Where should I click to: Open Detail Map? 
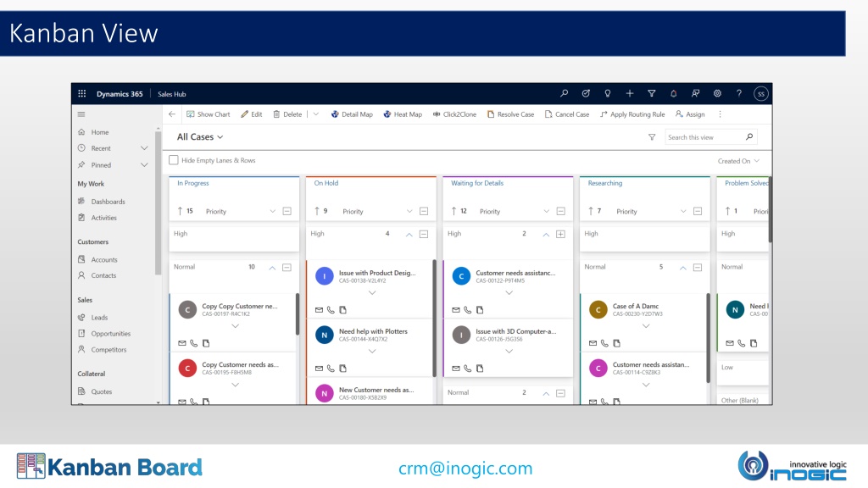click(352, 114)
